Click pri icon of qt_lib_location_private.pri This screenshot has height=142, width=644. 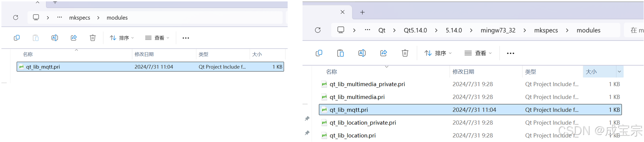[324, 123]
